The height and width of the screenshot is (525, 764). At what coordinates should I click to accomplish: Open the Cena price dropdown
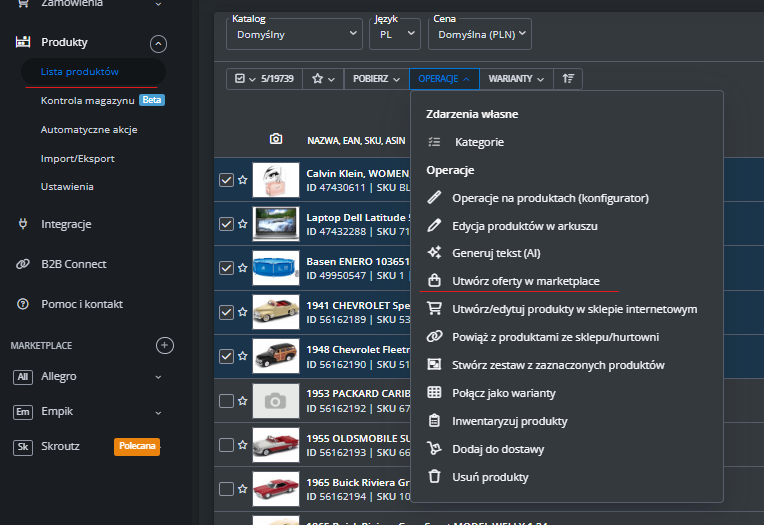[480, 34]
